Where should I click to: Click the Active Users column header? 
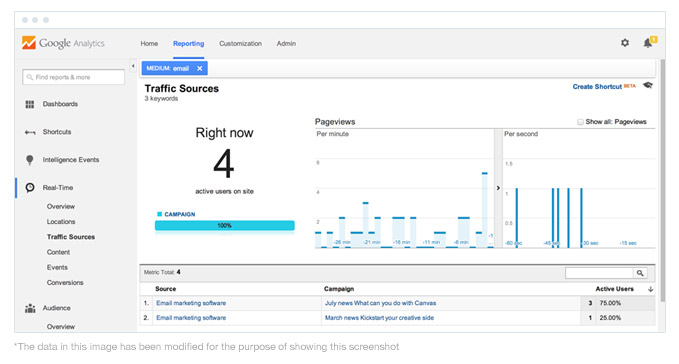[x=614, y=289]
